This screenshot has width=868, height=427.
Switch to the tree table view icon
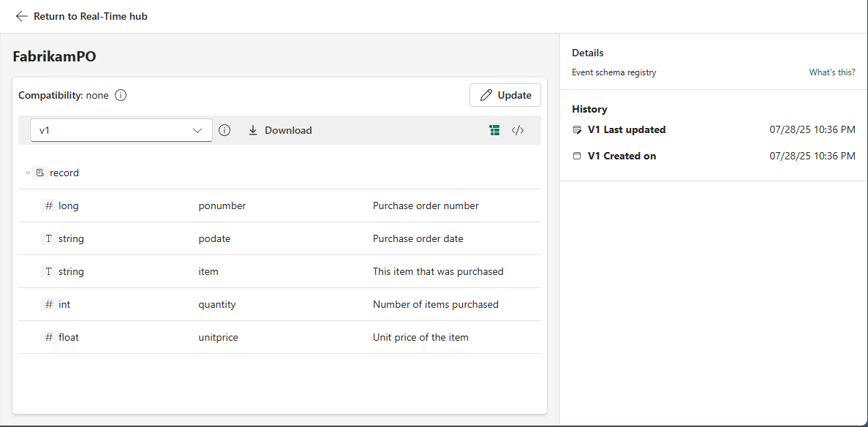(495, 130)
